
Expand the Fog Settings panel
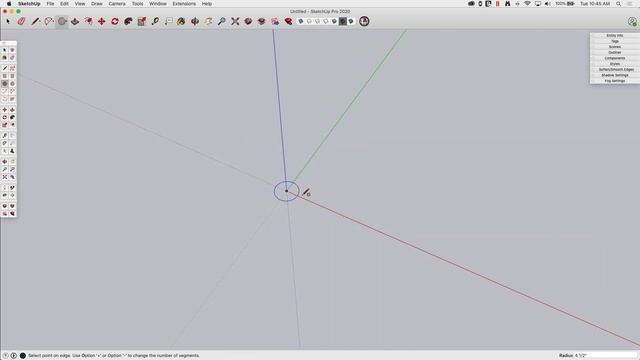click(x=615, y=81)
